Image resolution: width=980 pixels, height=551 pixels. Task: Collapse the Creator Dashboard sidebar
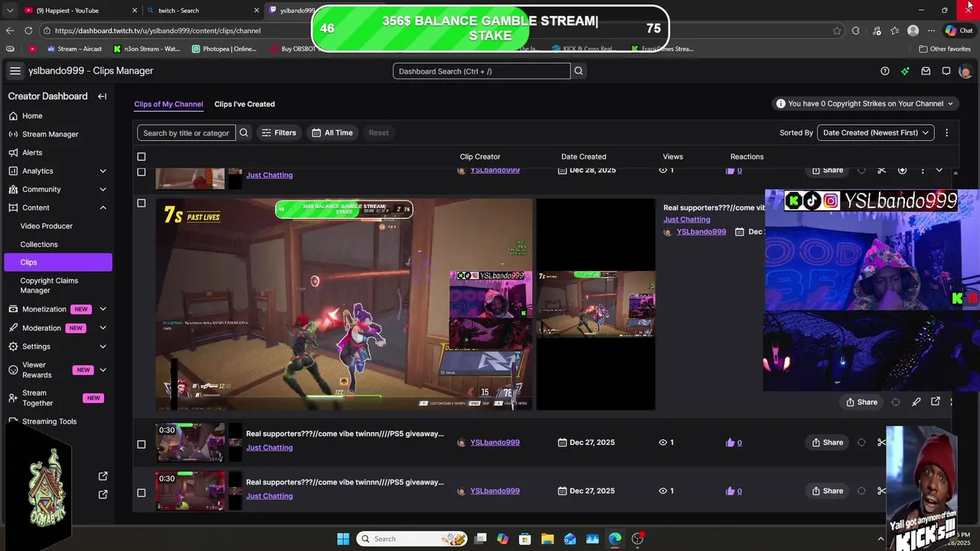102,96
